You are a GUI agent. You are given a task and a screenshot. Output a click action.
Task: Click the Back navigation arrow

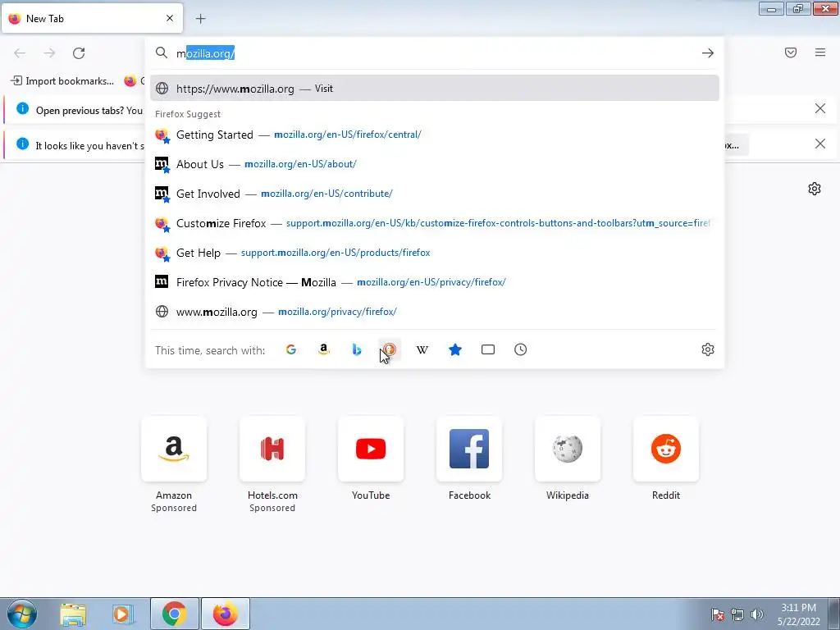coord(20,53)
